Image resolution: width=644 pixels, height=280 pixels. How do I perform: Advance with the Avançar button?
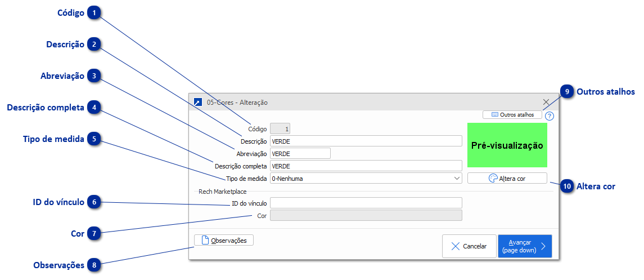(x=525, y=246)
